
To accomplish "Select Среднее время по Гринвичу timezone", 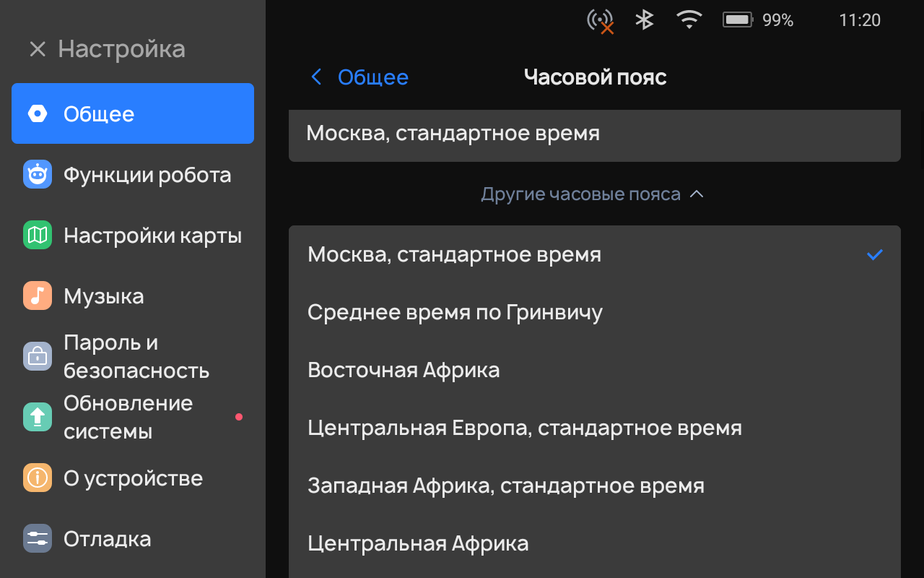I will [455, 312].
